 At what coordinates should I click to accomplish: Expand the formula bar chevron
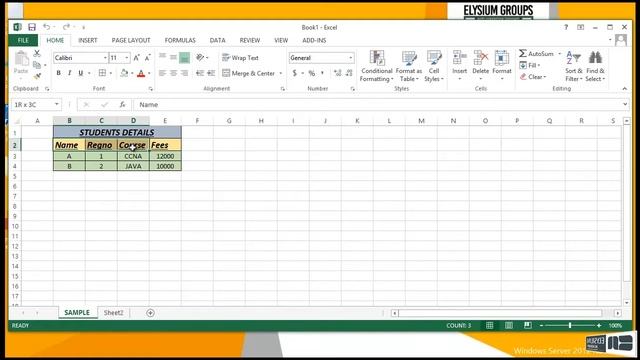(624, 104)
